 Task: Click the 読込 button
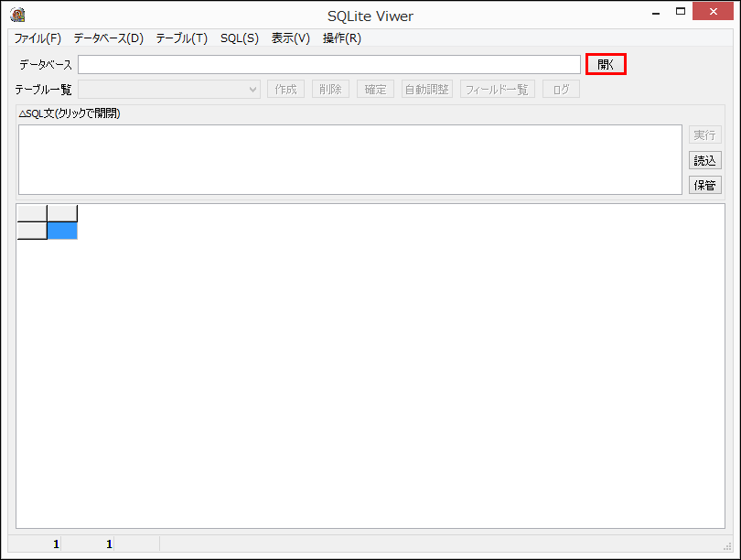coord(704,161)
